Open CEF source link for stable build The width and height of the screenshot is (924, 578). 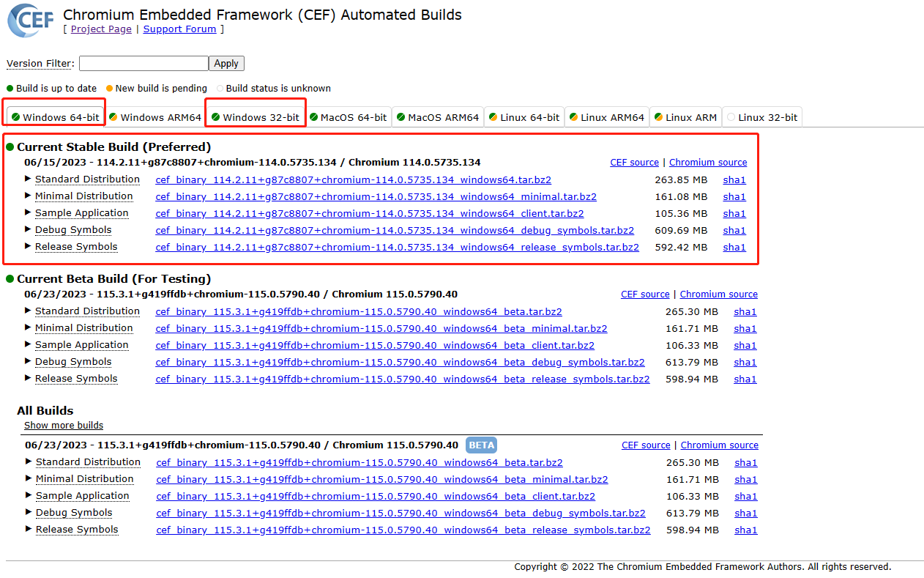point(635,163)
